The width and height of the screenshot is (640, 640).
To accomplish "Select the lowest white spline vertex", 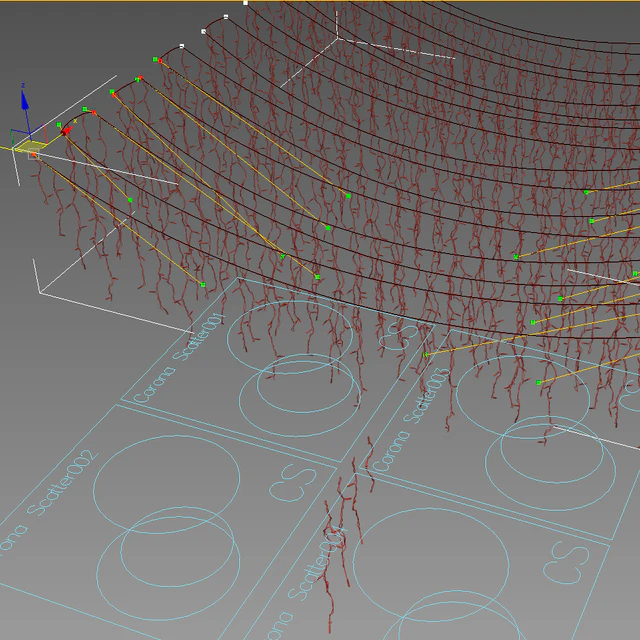I will 181,46.
